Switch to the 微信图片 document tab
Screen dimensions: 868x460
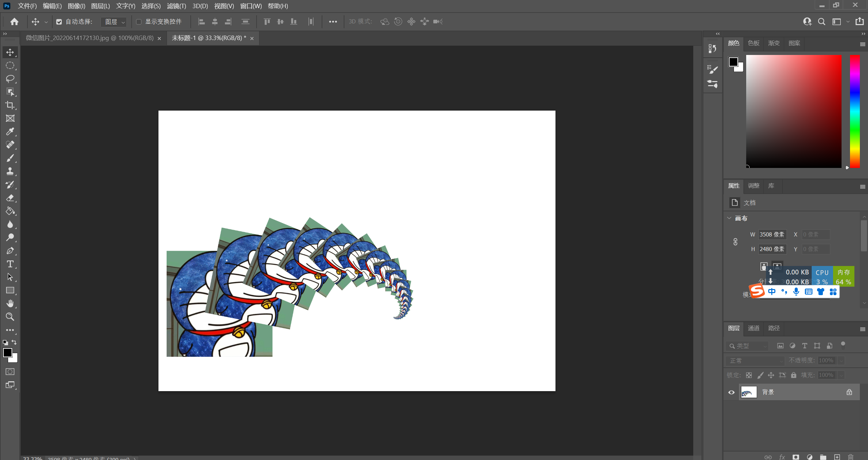pyautogui.click(x=90, y=38)
